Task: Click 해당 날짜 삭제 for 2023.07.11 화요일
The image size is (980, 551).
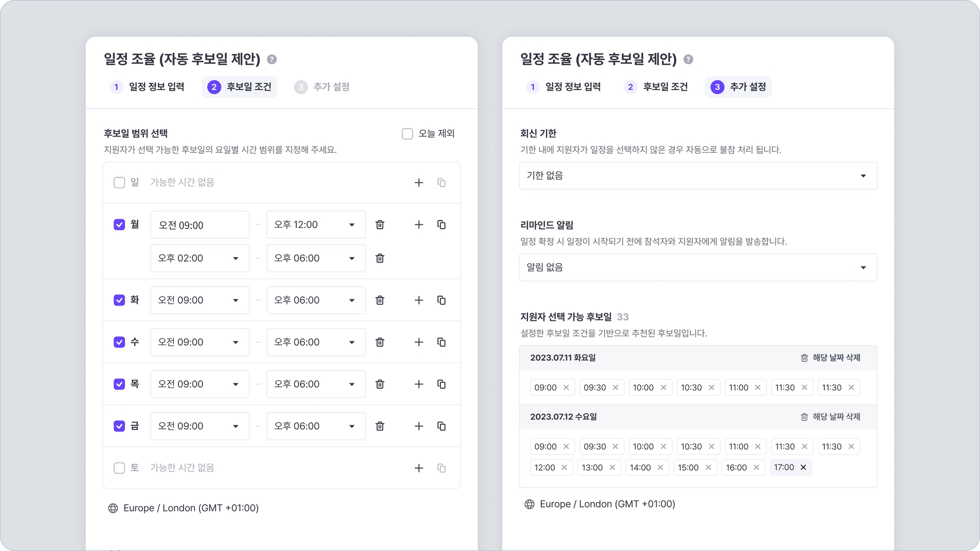Action: 831,358
